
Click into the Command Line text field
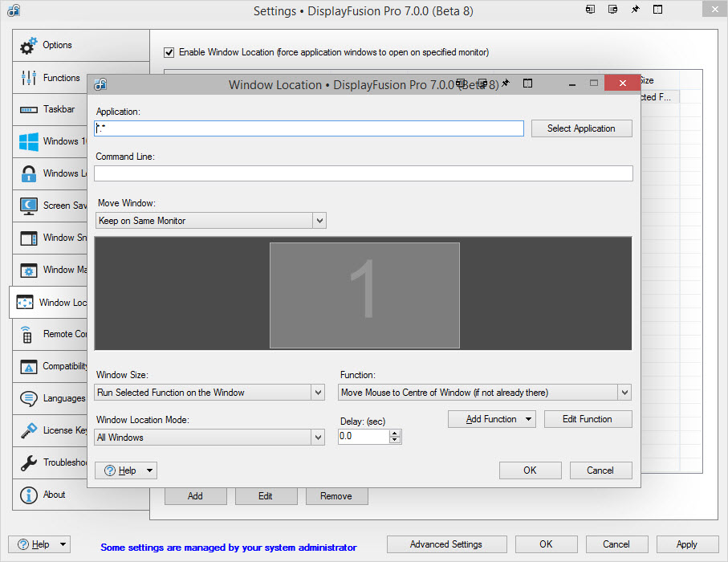(x=363, y=173)
